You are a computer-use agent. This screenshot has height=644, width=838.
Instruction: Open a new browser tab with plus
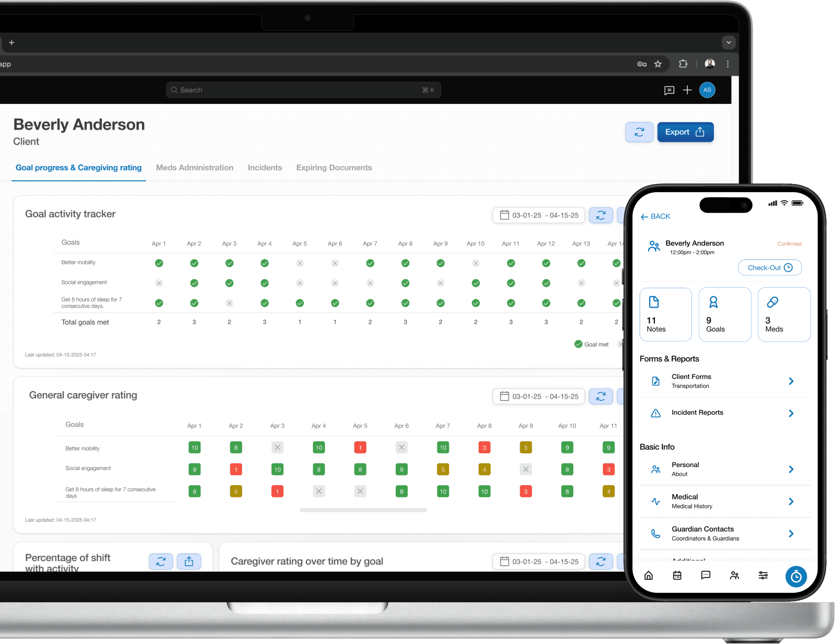(12, 43)
